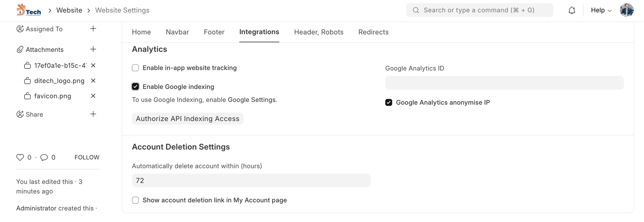Switch to the Navbar tab
The width and height of the screenshot is (644, 222).
[x=177, y=32]
